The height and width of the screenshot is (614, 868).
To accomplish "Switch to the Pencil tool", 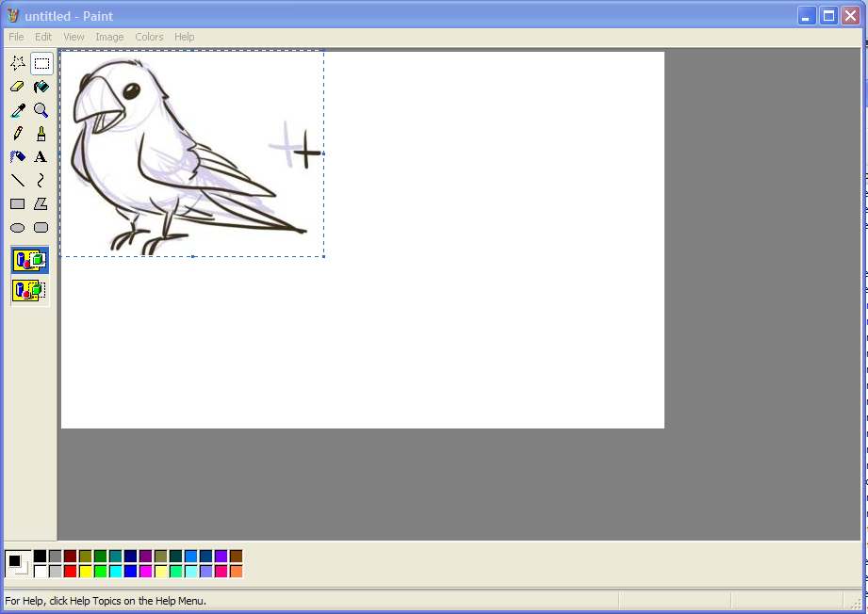I will (17, 134).
